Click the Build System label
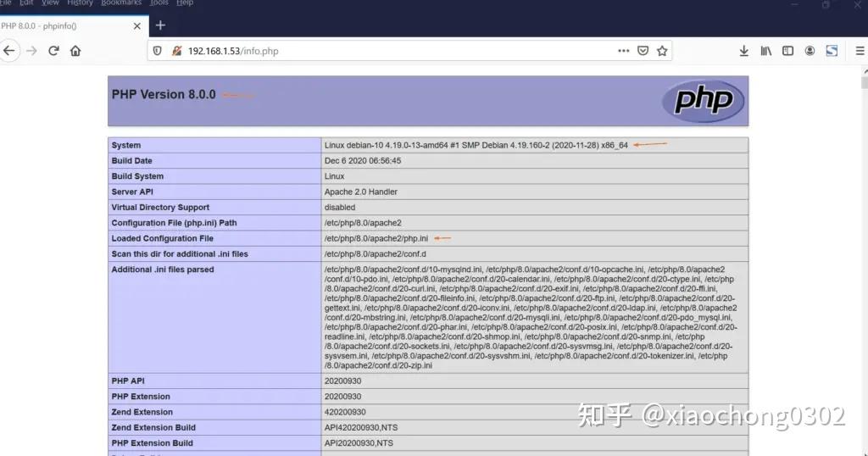 (x=137, y=176)
